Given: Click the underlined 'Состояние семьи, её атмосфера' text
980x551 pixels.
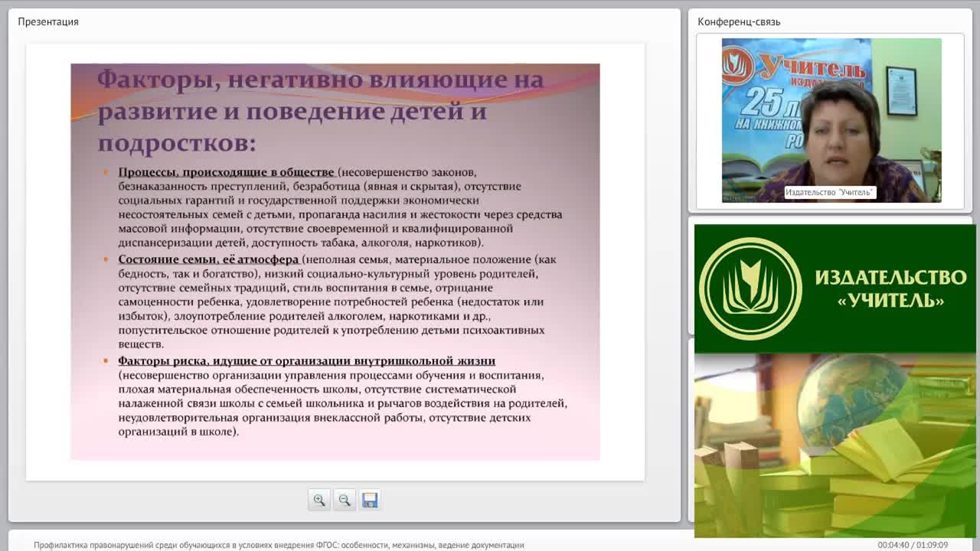Looking at the screenshot, I should click(208, 259).
